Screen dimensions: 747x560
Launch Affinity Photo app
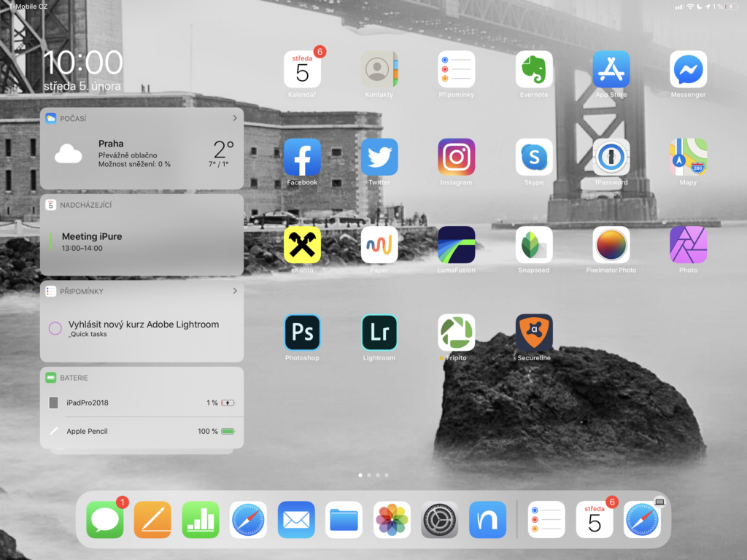click(688, 245)
